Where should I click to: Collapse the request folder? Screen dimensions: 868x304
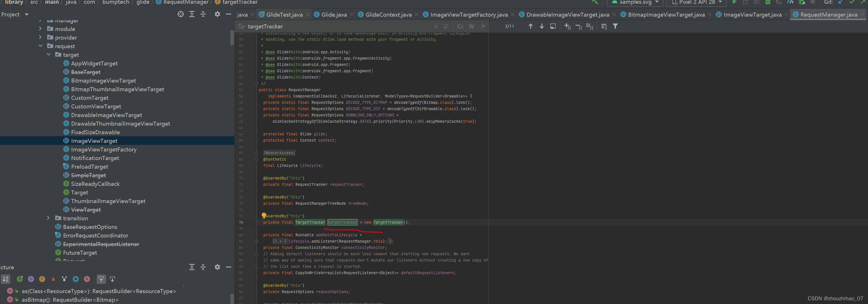point(40,46)
